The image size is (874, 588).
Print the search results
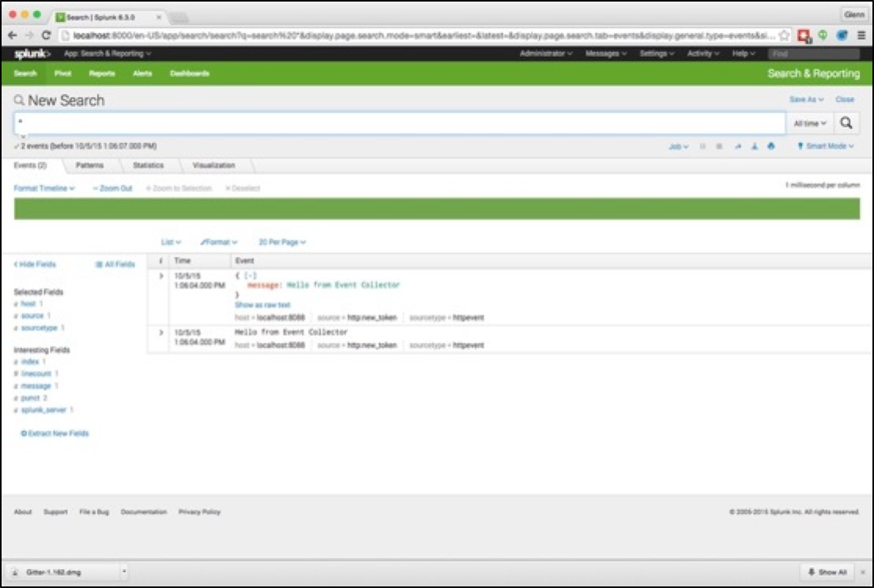pyautogui.click(x=771, y=146)
